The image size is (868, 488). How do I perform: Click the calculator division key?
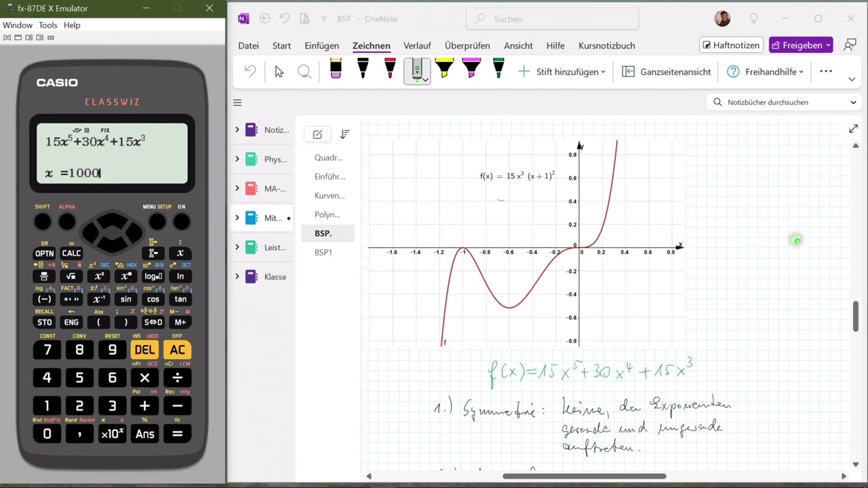[177, 378]
